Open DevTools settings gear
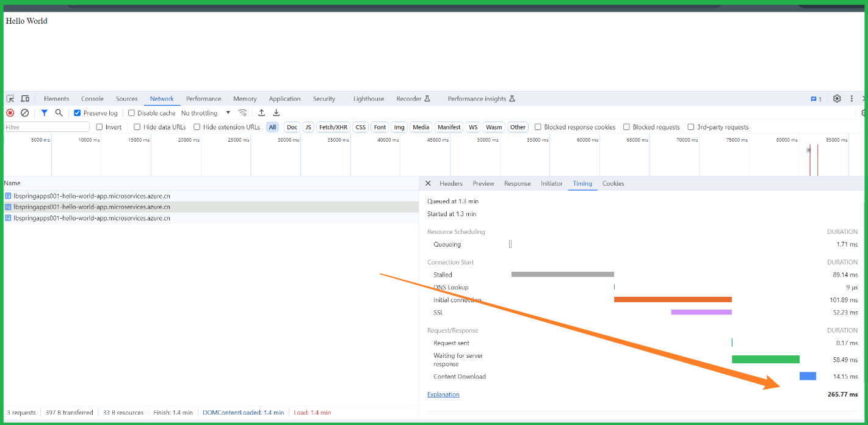868x425 pixels. (837, 98)
